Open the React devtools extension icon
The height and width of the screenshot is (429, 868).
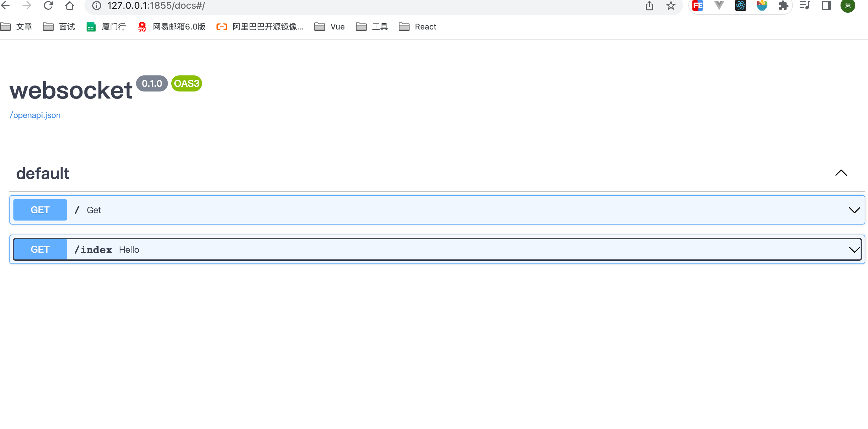point(740,6)
